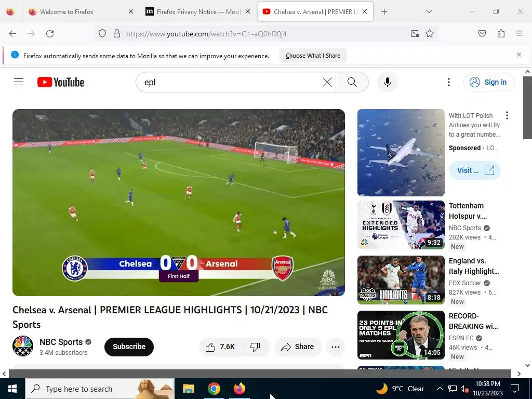Show hidden tray icons chevron
532x399 pixels.
coord(440,389)
